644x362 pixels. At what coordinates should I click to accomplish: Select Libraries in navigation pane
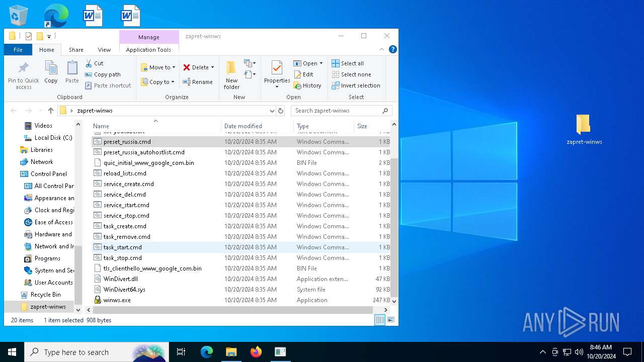point(41,150)
